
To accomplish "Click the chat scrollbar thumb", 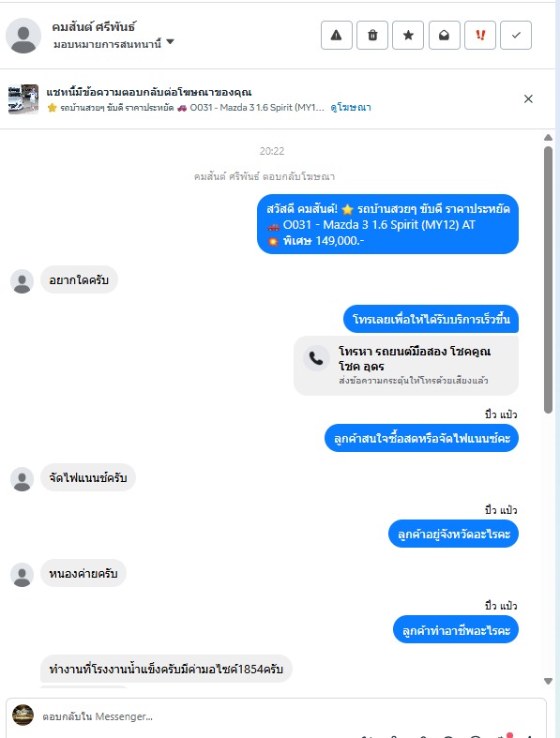I will pos(548,280).
